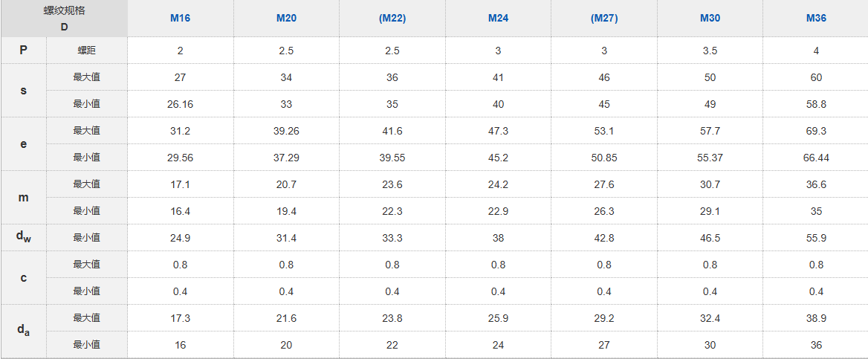Select the 39.26 value cell under M20

tap(286, 131)
